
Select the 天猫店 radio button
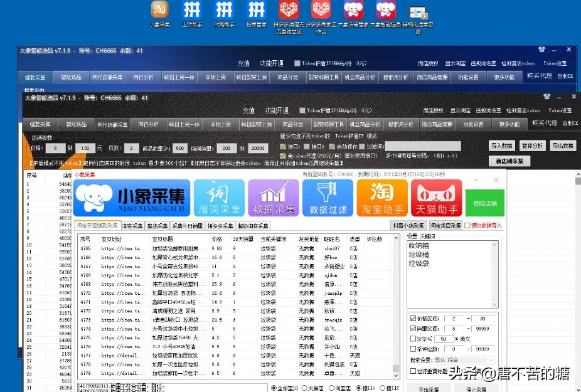click(x=304, y=388)
